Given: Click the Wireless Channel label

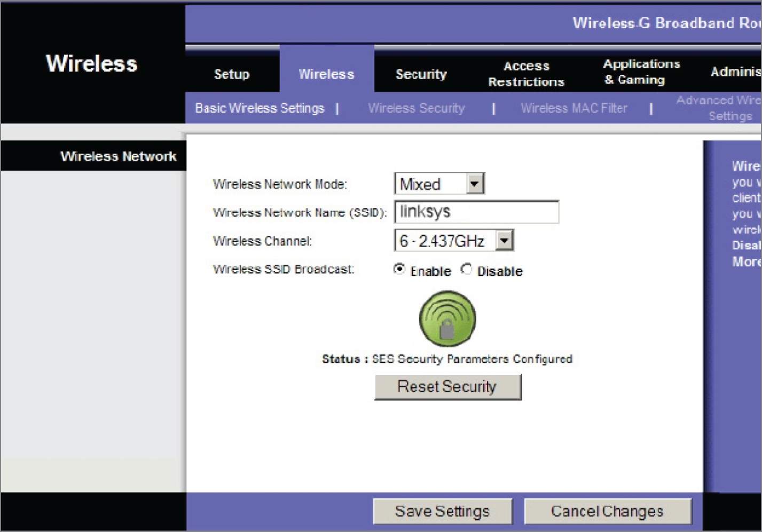Looking at the screenshot, I should (x=262, y=241).
